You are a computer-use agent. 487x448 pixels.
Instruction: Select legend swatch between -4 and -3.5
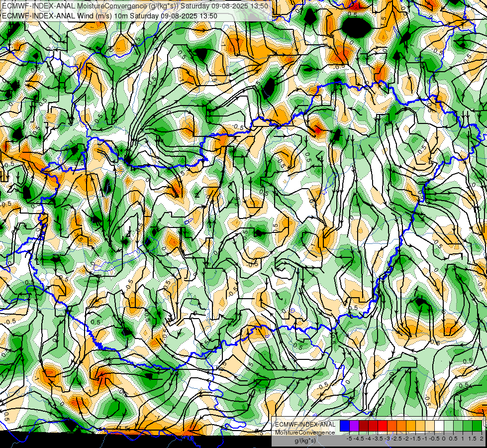click(x=373, y=426)
